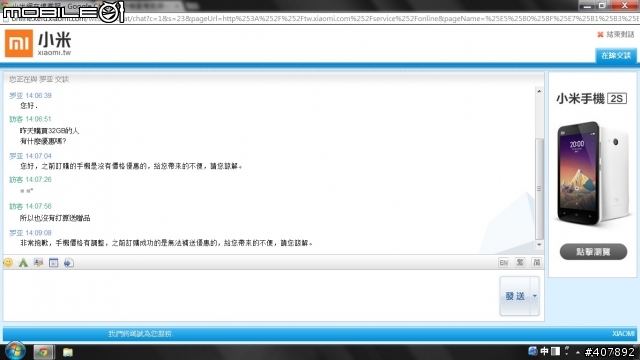Open the Windows Start menu
This screenshot has width=640, height=360.
click(x=15, y=351)
